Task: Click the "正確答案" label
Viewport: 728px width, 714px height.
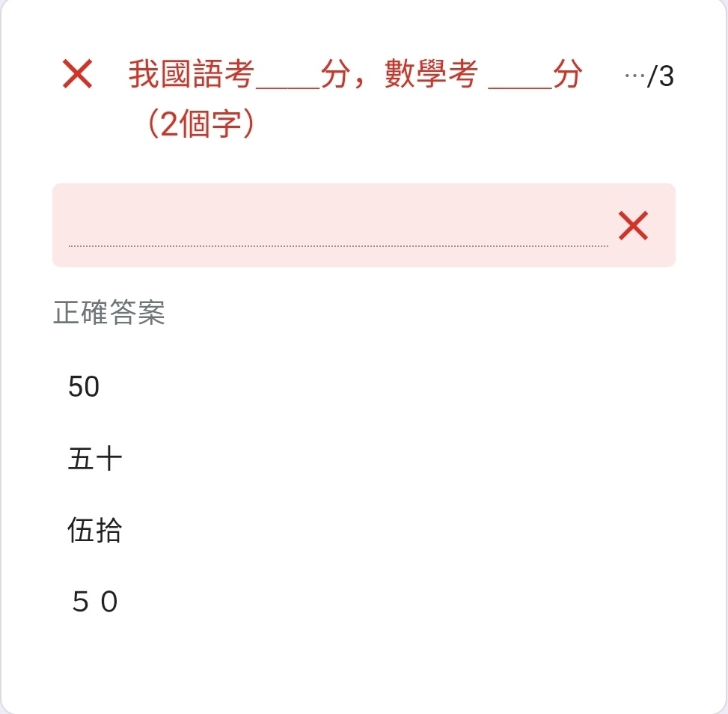Action: coord(109,313)
